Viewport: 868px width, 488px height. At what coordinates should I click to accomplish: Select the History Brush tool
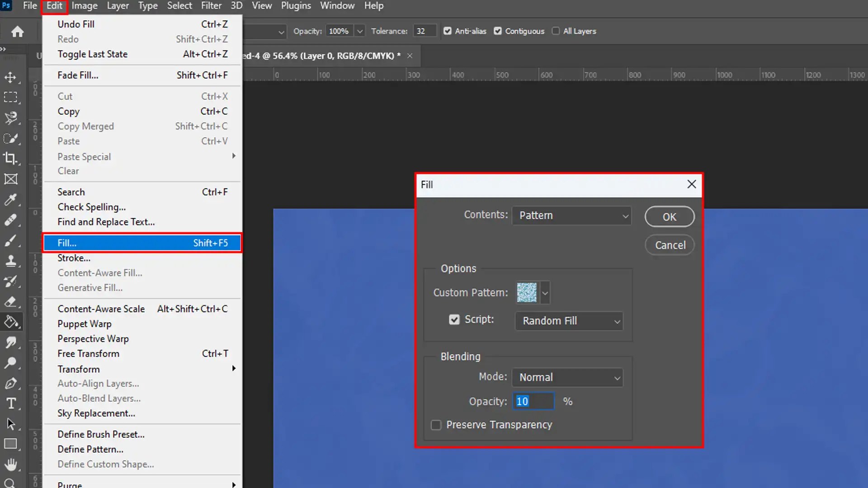11,281
